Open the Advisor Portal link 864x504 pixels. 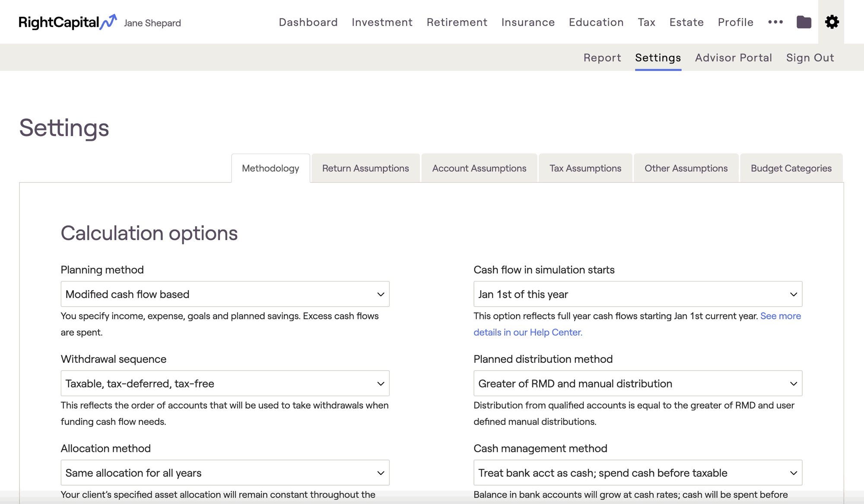point(733,58)
